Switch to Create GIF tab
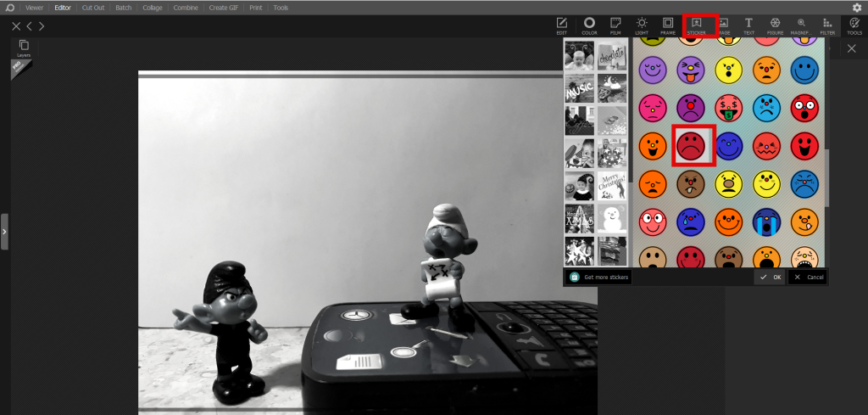This screenshot has width=868, height=415. 224,8
